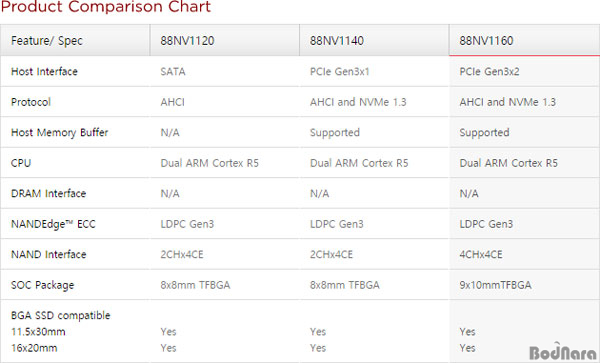Click the PCIe Gen3x1 cell
600x363 pixels.
[x=340, y=72]
